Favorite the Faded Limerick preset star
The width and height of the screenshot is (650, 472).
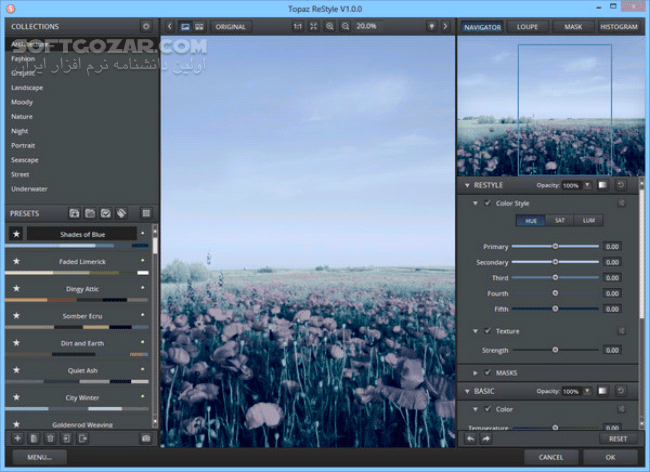pos(16,261)
